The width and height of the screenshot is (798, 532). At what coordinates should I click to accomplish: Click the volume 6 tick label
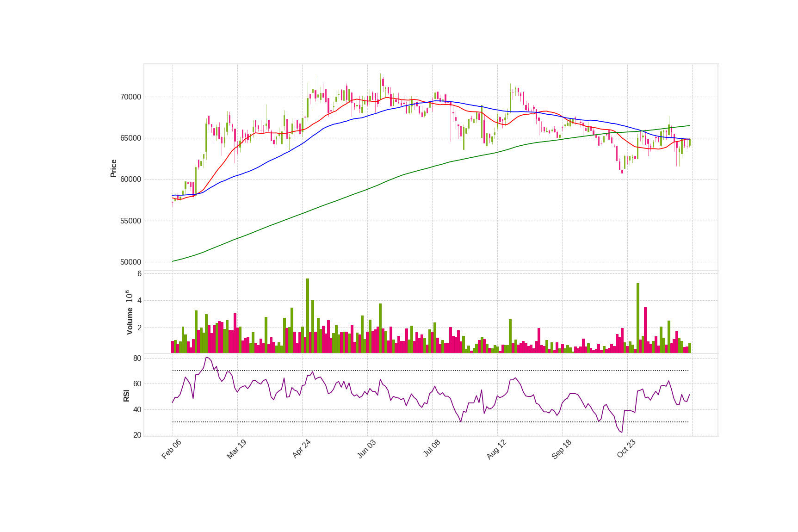pyautogui.click(x=139, y=274)
